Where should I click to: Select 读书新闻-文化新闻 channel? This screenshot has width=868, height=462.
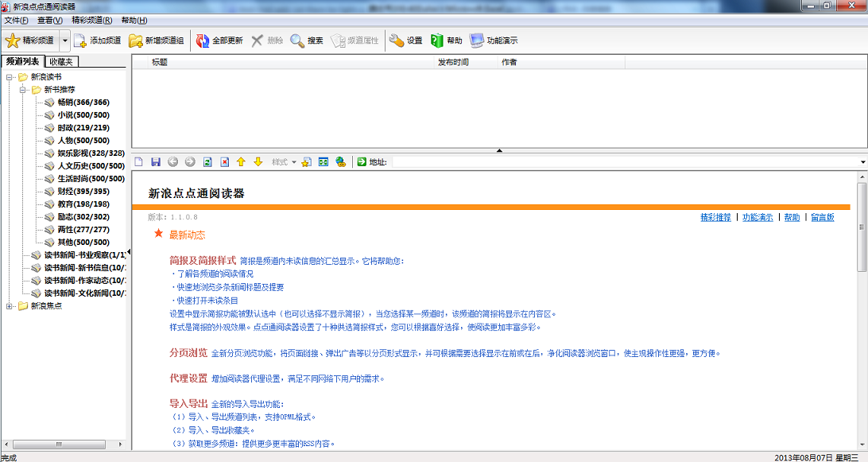(85, 293)
